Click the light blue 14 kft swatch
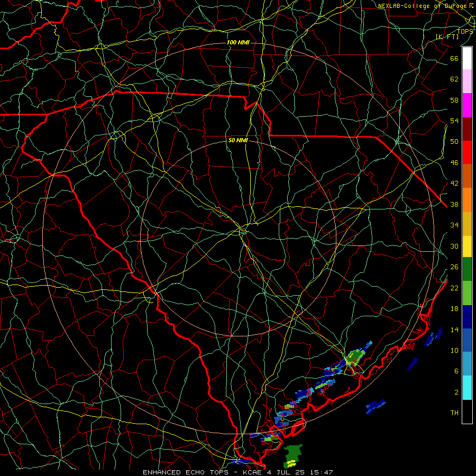 [x=467, y=364]
